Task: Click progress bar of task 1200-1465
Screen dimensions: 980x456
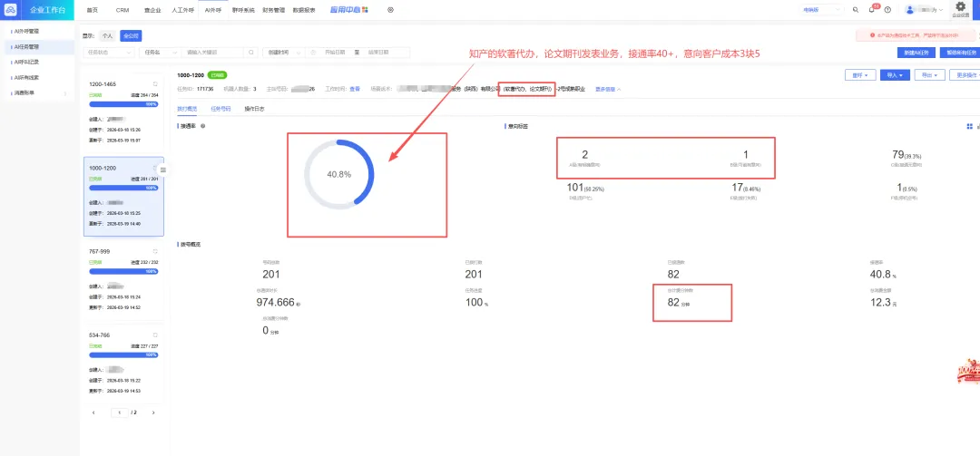Action: tap(123, 103)
